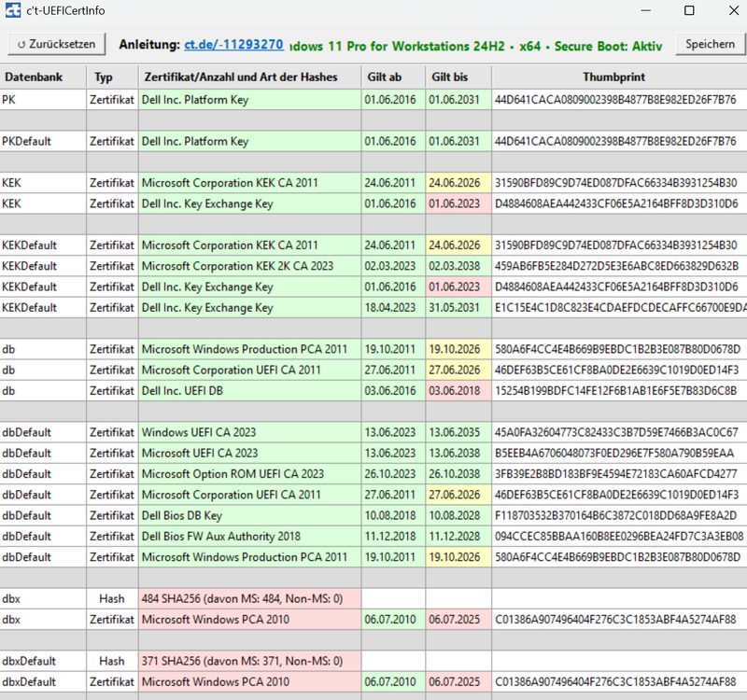Click expired date 01.06.2023 in KEK row
Screen dimensions: 747x700
(x=458, y=203)
